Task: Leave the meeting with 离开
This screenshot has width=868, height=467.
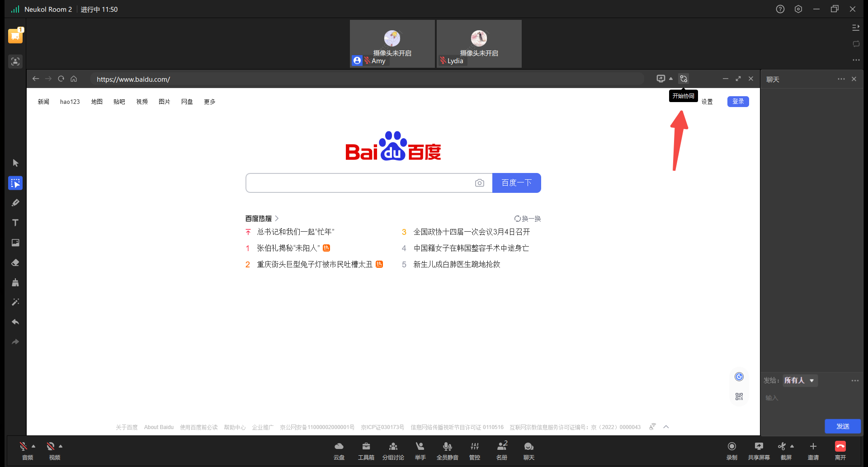Action: pyautogui.click(x=840, y=451)
